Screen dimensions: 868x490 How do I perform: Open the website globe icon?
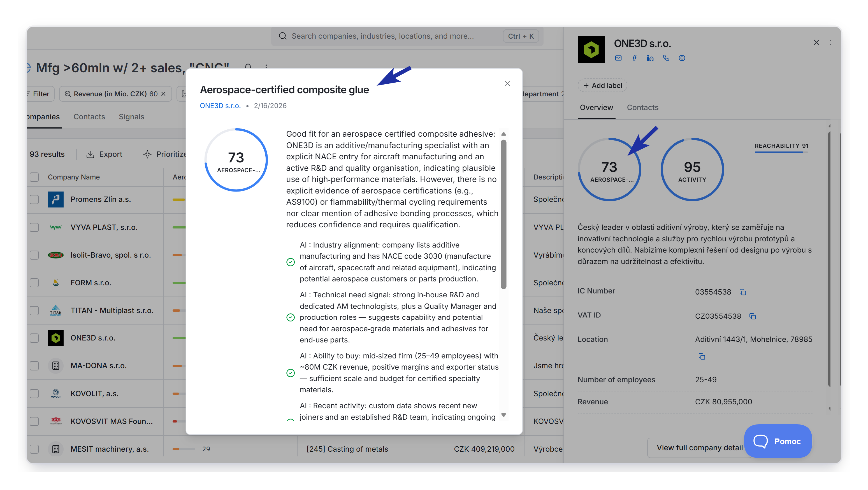click(682, 58)
